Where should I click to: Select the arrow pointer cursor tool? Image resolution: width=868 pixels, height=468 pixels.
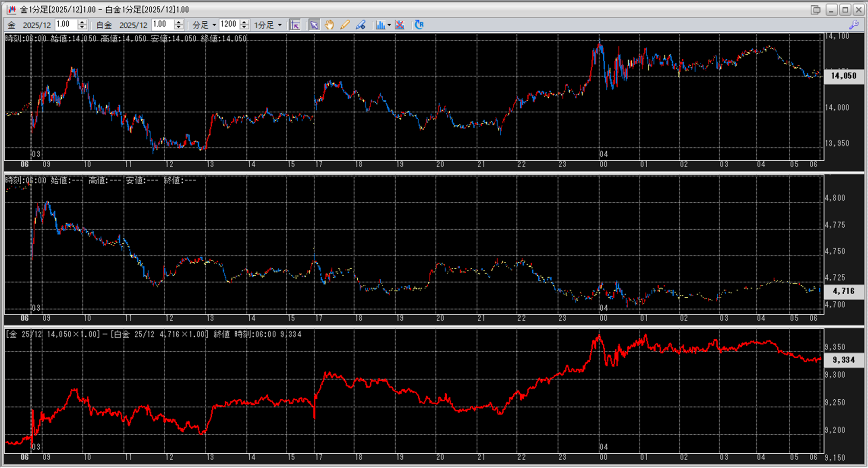point(314,25)
